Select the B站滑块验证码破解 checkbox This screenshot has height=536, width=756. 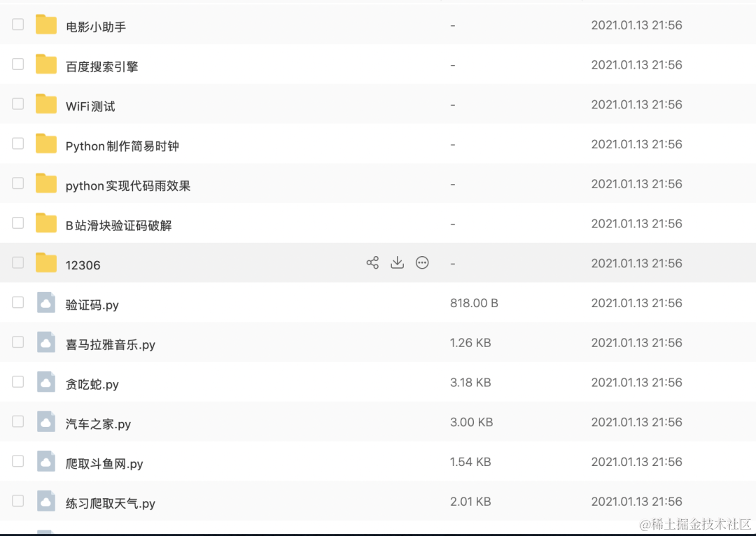coord(17,223)
